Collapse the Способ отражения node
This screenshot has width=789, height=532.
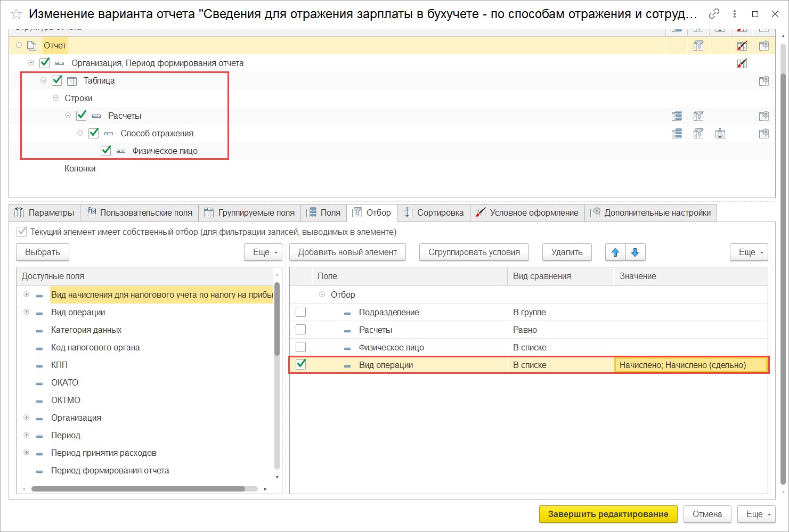coord(80,133)
